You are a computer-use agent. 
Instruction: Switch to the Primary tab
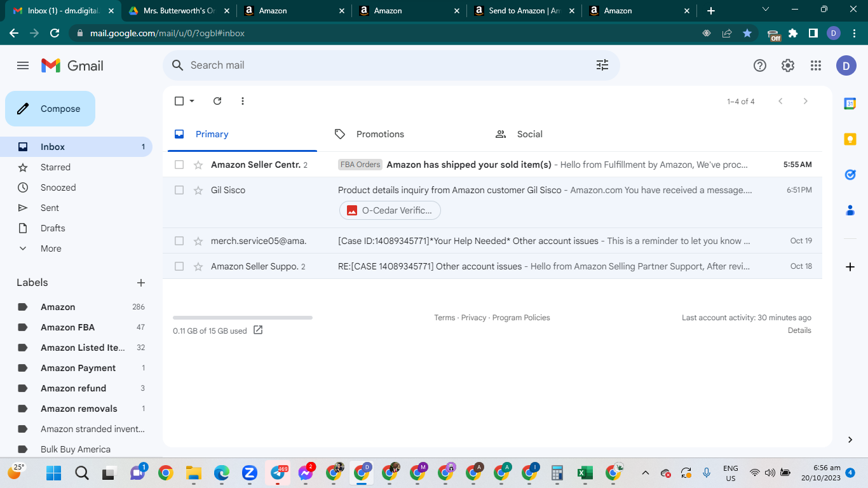[242, 134]
